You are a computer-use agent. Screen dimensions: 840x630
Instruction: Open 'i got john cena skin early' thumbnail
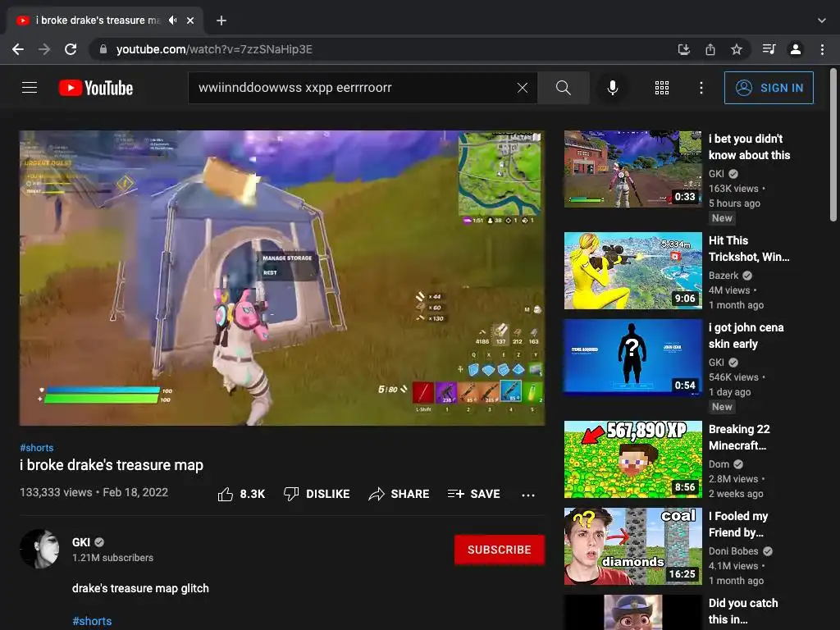632,358
